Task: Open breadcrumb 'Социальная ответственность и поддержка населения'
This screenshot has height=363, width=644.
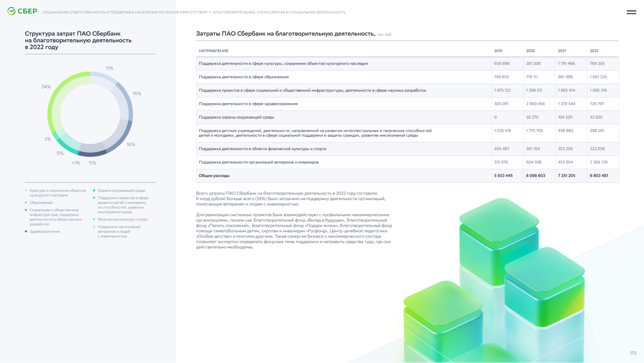Action: pyautogui.click(x=125, y=12)
